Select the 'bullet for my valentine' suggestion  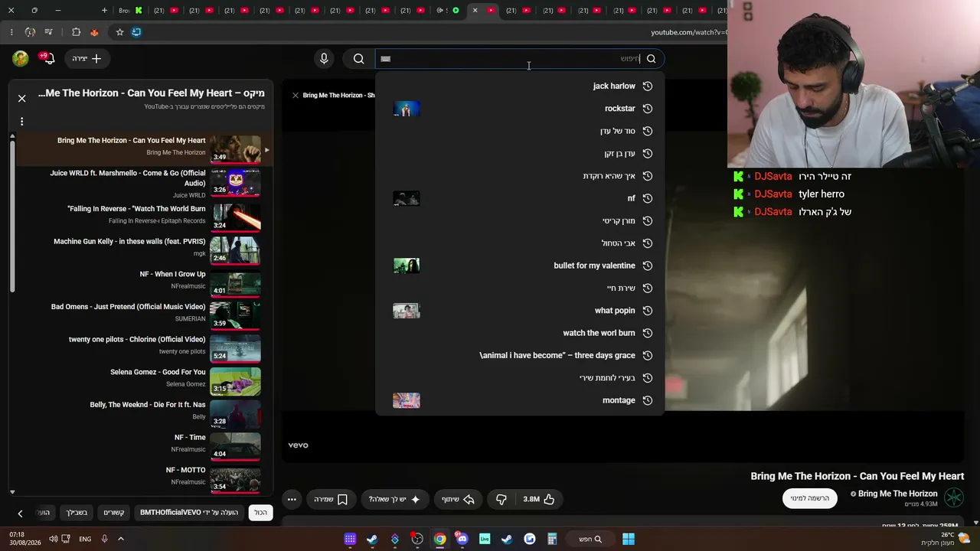[520, 266]
